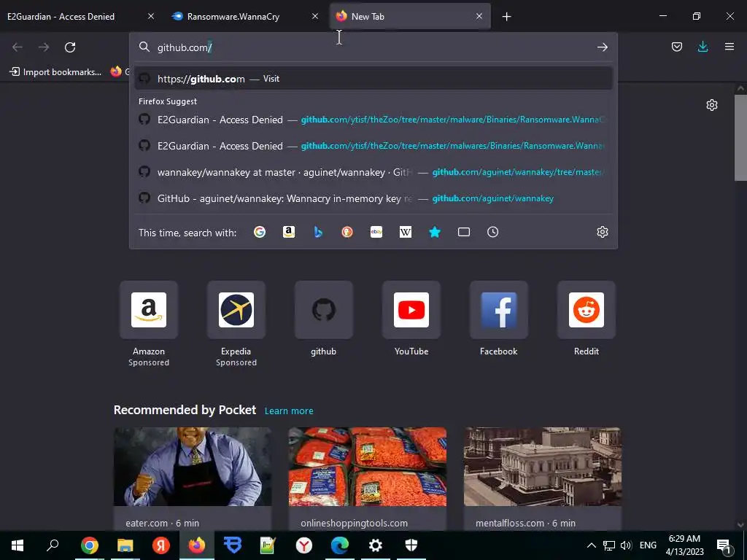Search this time with eBay

(376, 232)
